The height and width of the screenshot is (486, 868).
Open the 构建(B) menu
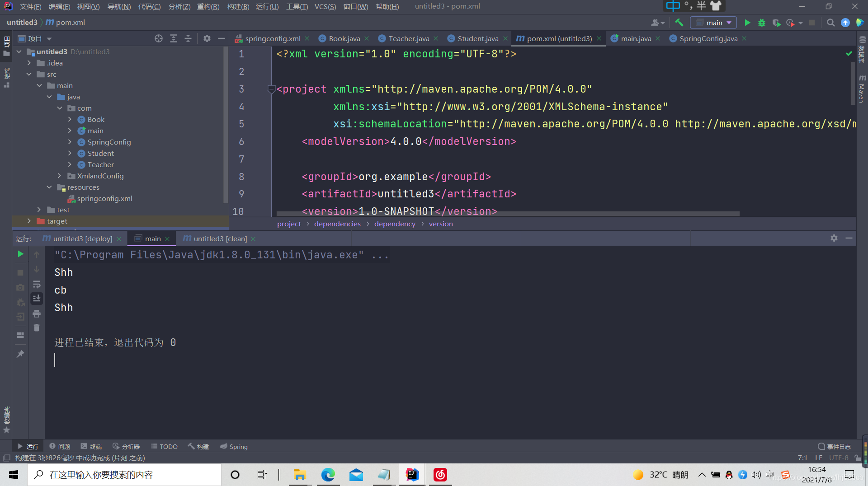(x=238, y=6)
